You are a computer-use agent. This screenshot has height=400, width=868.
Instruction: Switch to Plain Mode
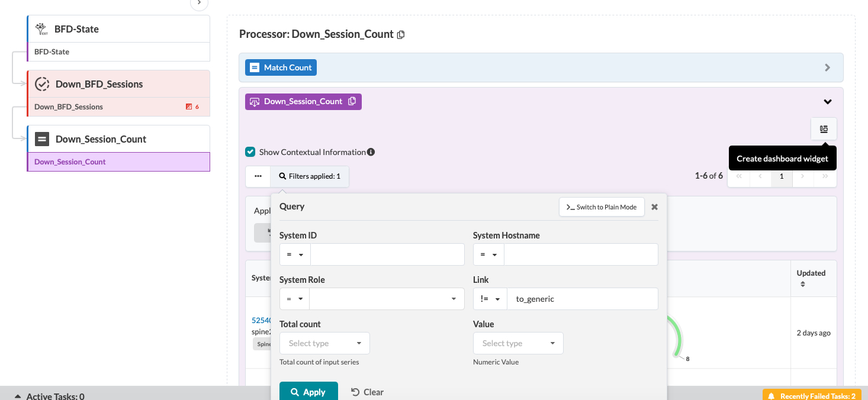click(x=602, y=207)
